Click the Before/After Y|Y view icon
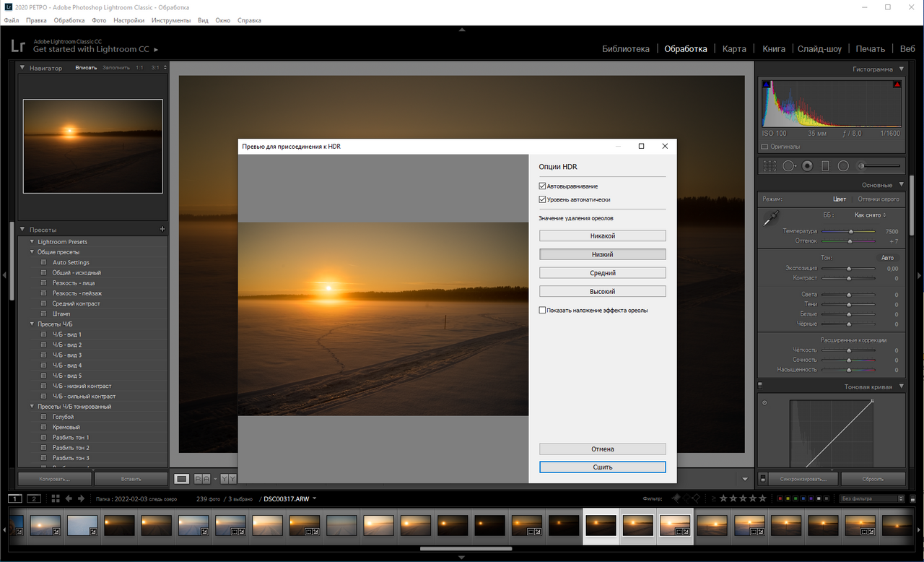The width and height of the screenshot is (924, 562). (228, 478)
